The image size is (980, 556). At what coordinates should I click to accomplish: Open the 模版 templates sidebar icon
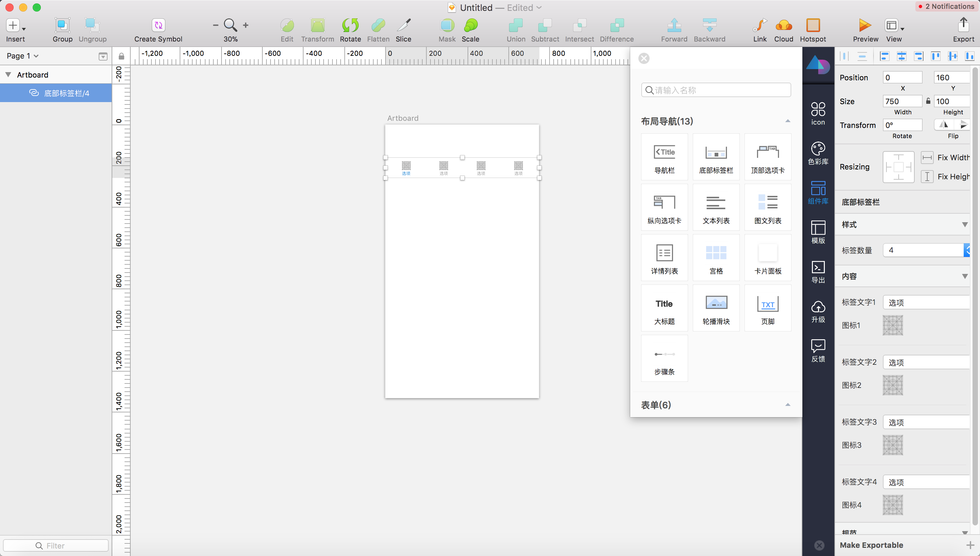(x=818, y=232)
